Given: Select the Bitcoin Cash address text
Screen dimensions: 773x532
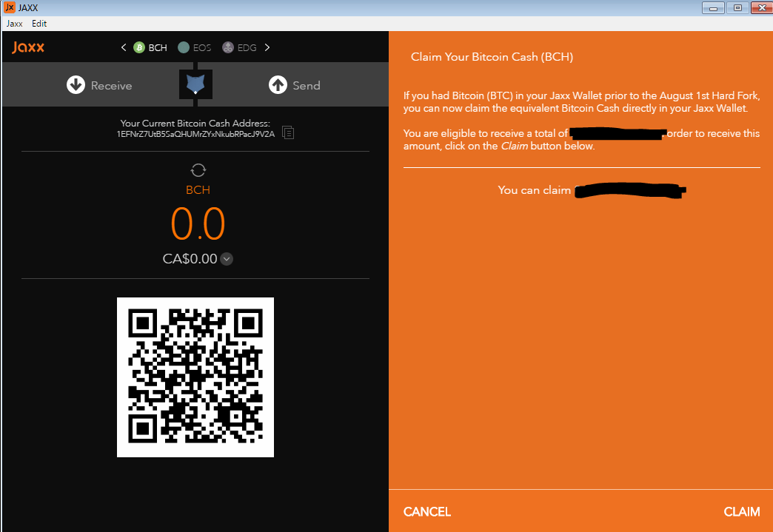Looking at the screenshot, I should (x=195, y=134).
